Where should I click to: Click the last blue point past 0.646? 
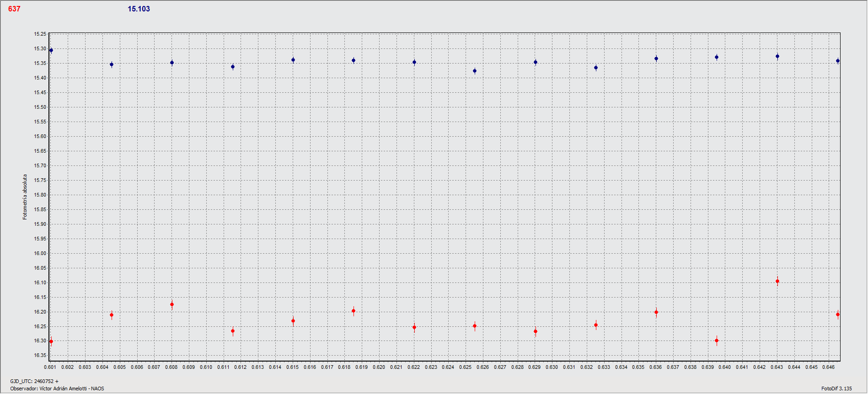pos(838,61)
